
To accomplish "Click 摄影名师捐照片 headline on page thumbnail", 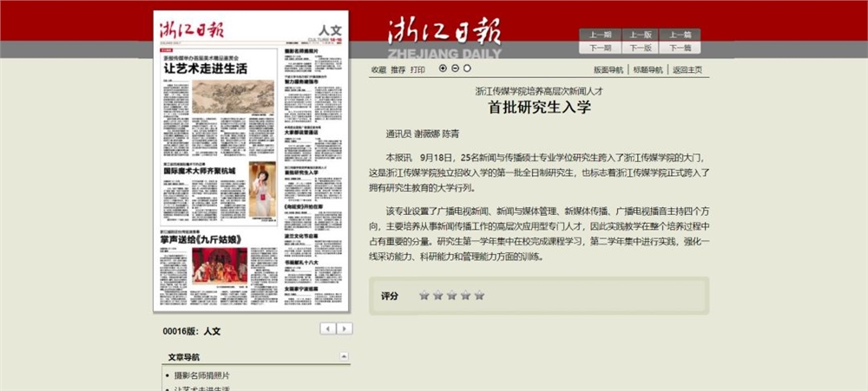I will pos(301,51).
